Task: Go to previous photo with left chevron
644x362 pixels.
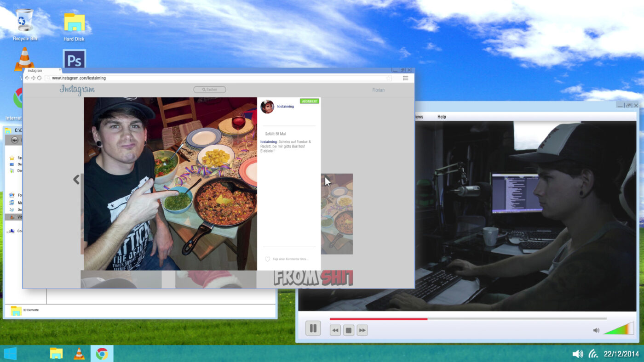Action: point(76,180)
